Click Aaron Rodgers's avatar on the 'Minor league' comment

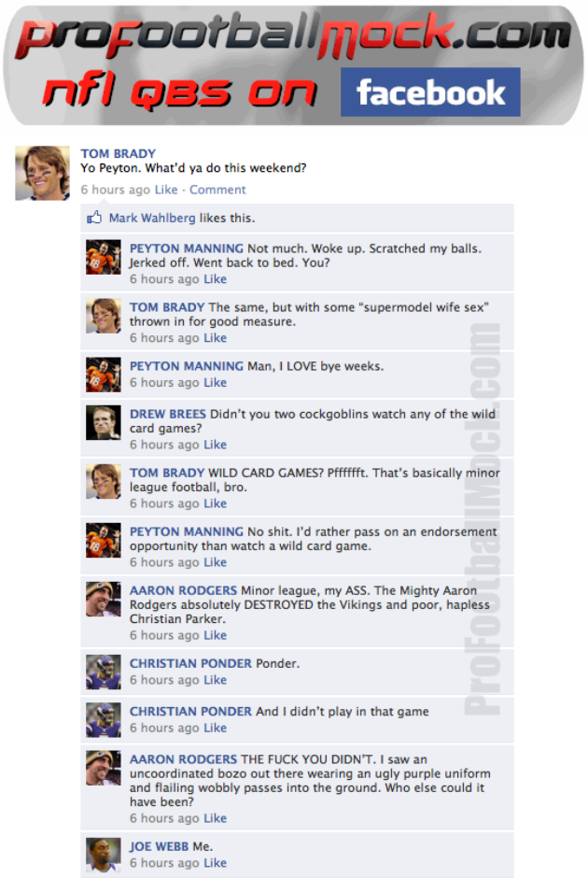(x=103, y=599)
